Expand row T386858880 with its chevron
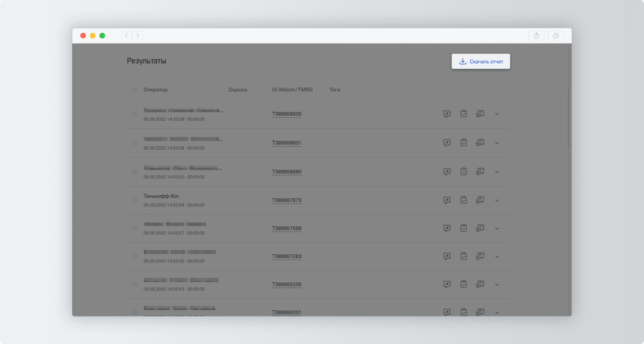Viewport: 644px width, 344px height. pyautogui.click(x=497, y=171)
